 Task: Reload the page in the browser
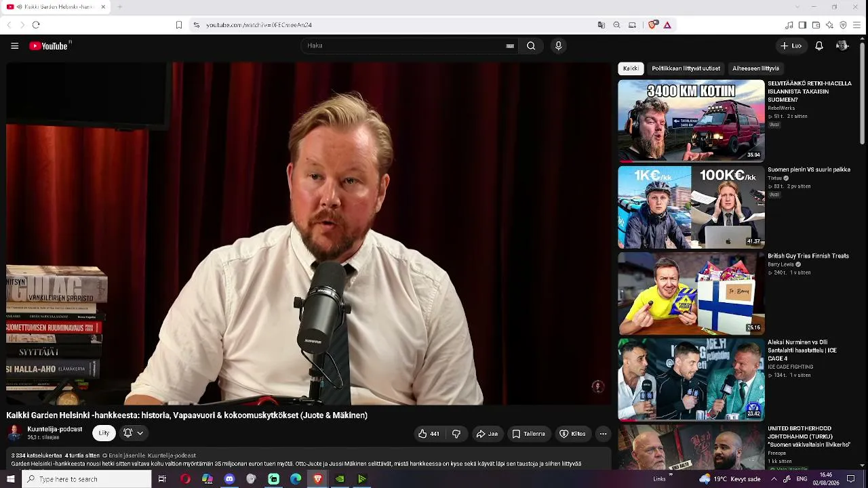click(36, 25)
